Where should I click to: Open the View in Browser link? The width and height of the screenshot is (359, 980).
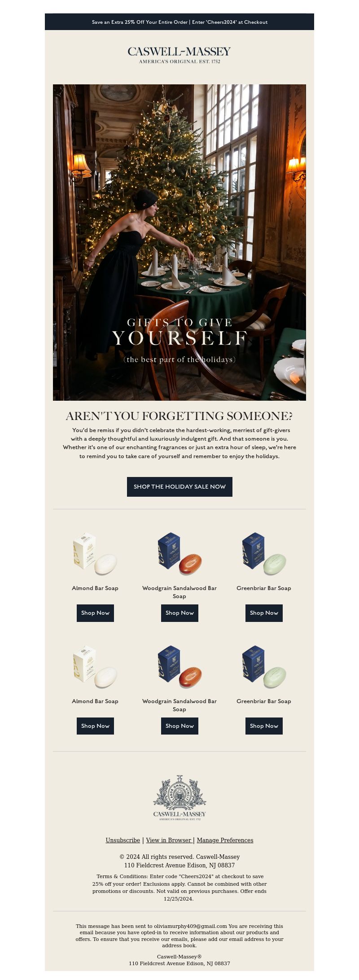(169, 840)
